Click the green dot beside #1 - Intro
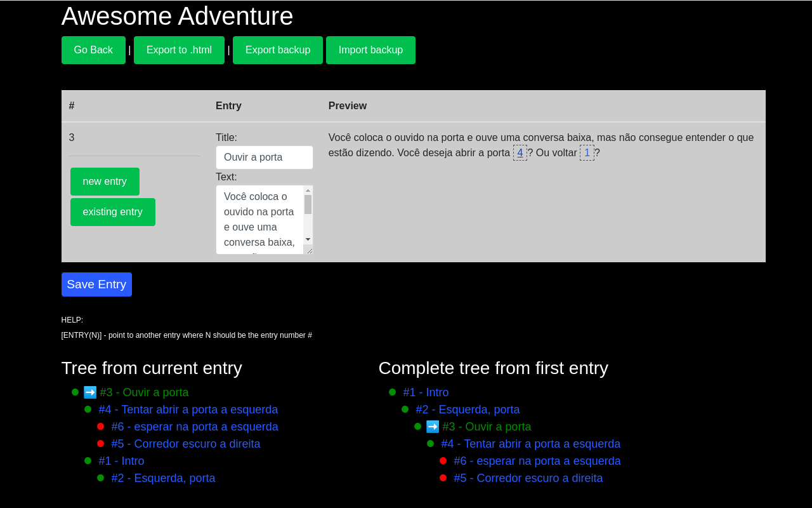Viewport: 812px width, 508px height. 88,460
